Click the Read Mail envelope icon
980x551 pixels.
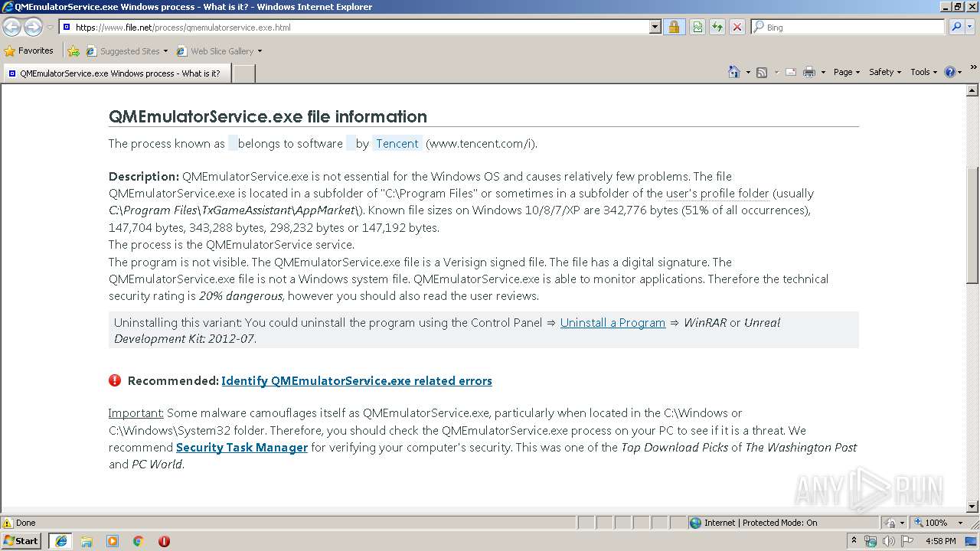coord(790,72)
